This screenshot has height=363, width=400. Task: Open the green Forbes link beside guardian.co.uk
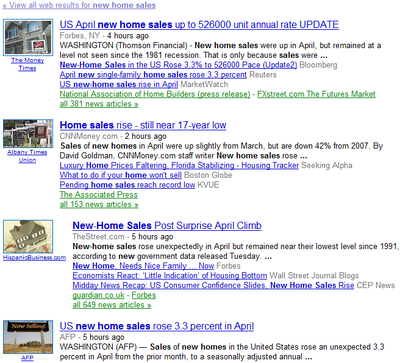click(x=144, y=295)
